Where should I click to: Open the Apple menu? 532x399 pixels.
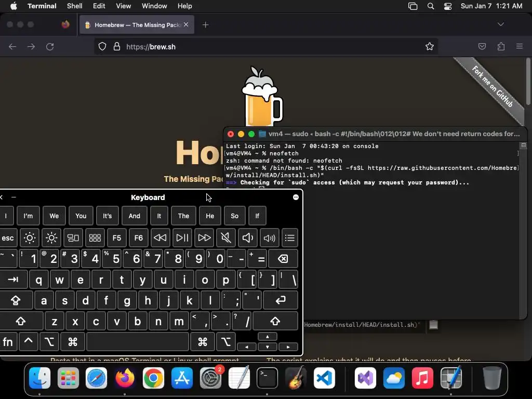tap(14, 6)
